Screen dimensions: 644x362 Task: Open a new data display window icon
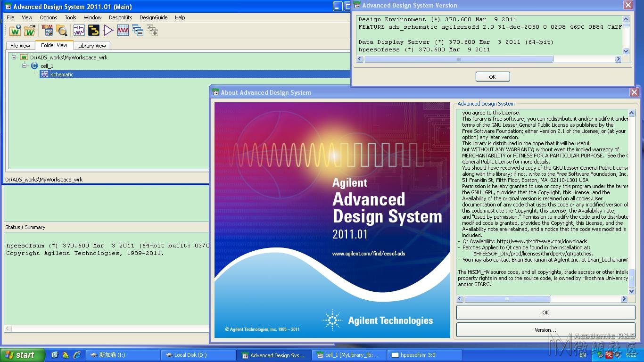tap(123, 31)
